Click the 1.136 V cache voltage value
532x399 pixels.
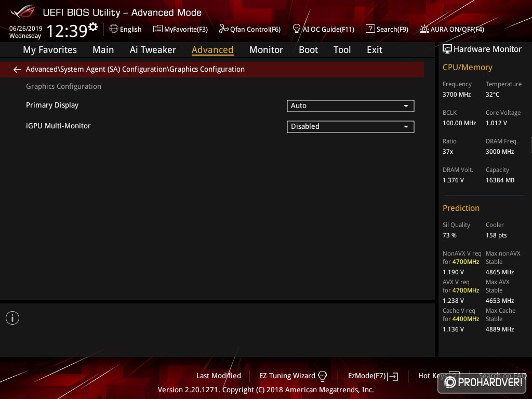(x=453, y=329)
